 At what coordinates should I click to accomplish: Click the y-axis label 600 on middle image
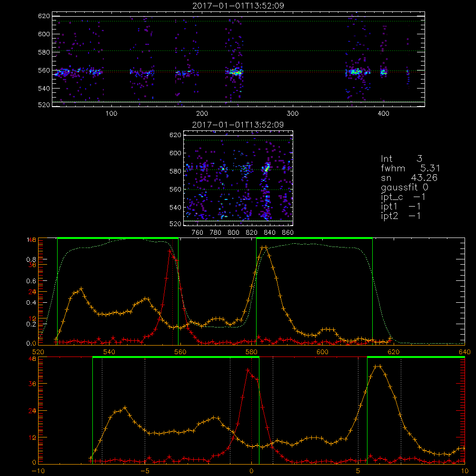point(175,153)
